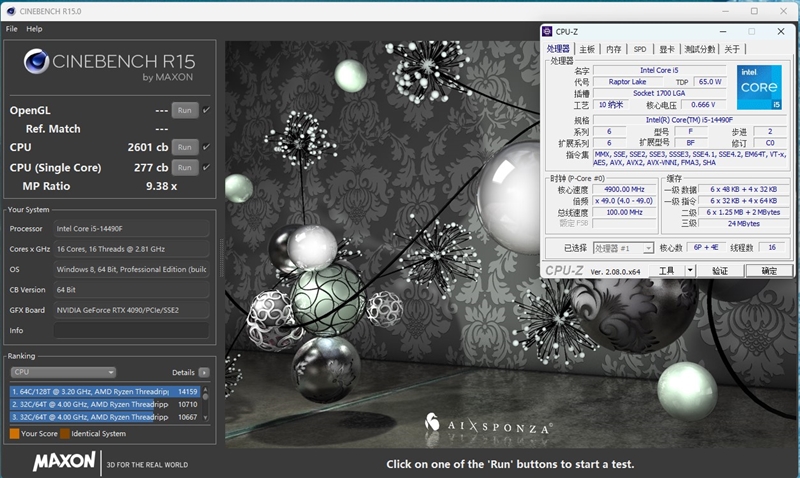Screen dimensions: 800x478
Task: Click the CPU score 2601 cb
Action: (147, 147)
